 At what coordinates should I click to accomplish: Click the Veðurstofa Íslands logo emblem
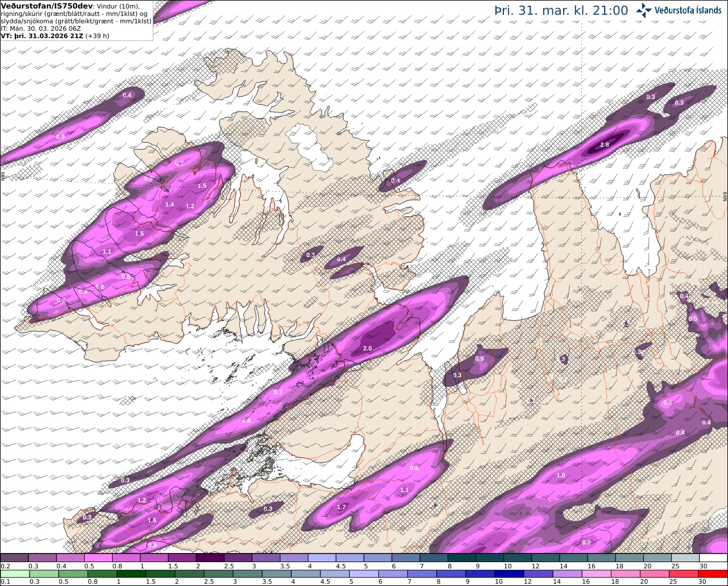pos(644,10)
